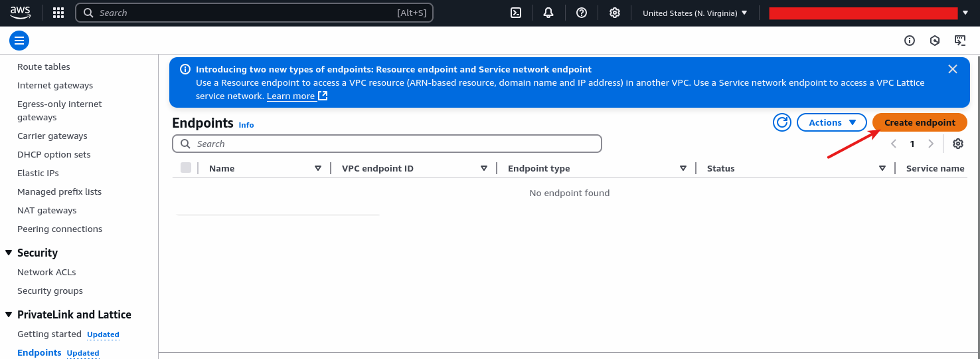The image size is (980, 359).
Task: Open the Actions dropdown
Action: pos(832,122)
